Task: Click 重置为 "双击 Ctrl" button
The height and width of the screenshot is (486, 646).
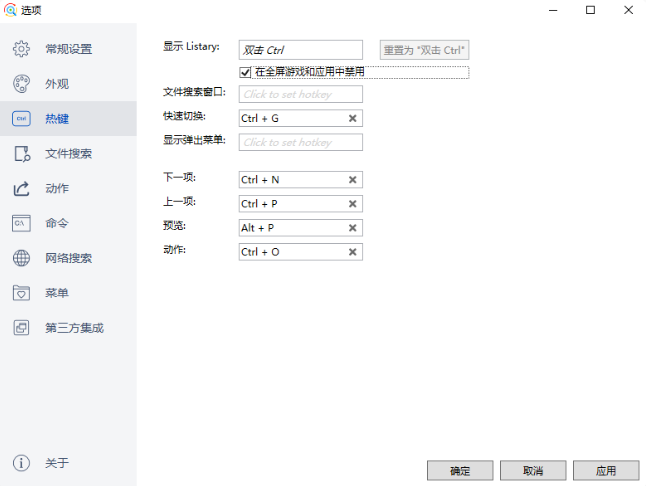Action: point(424,50)
